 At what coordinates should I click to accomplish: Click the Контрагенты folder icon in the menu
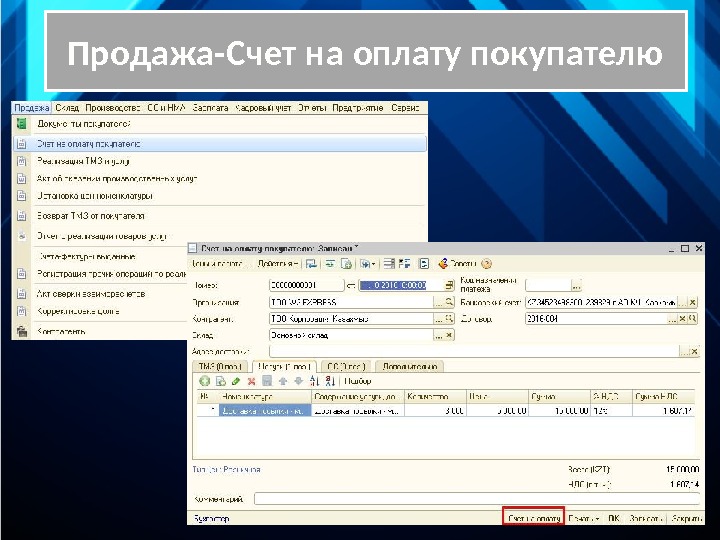click(22, 331)
